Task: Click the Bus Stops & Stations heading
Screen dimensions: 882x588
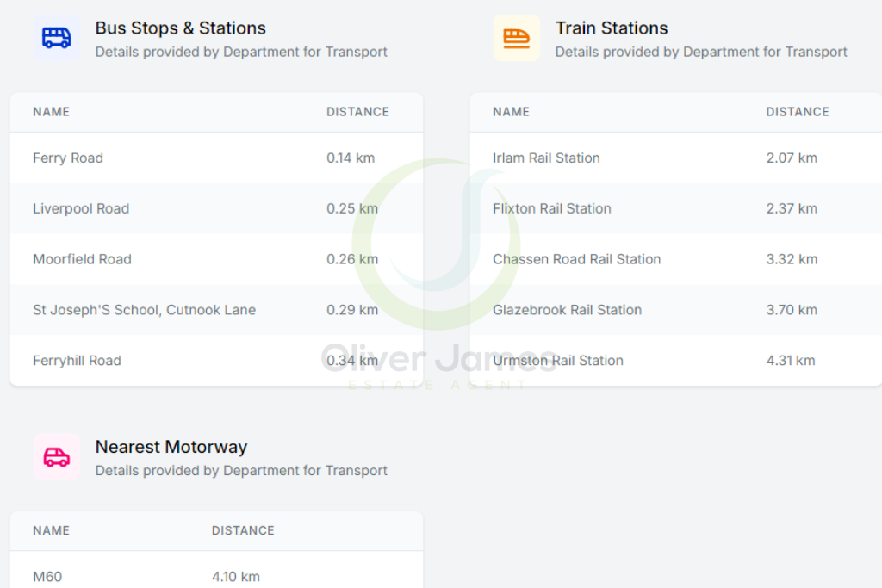Action: coord(180,28)
